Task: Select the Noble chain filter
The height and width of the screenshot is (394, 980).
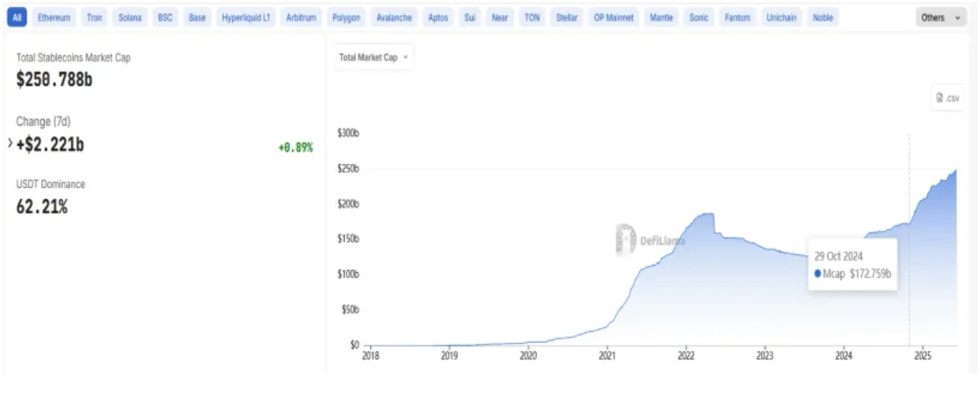Action: (822, 18)
